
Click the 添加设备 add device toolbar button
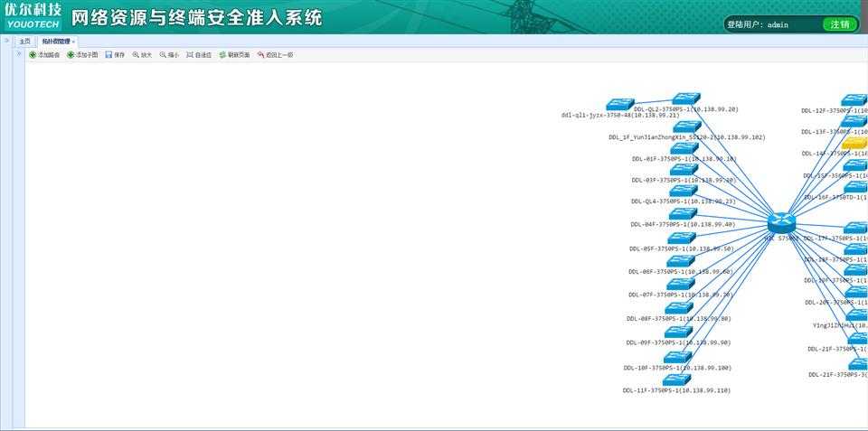coord(44,55)
